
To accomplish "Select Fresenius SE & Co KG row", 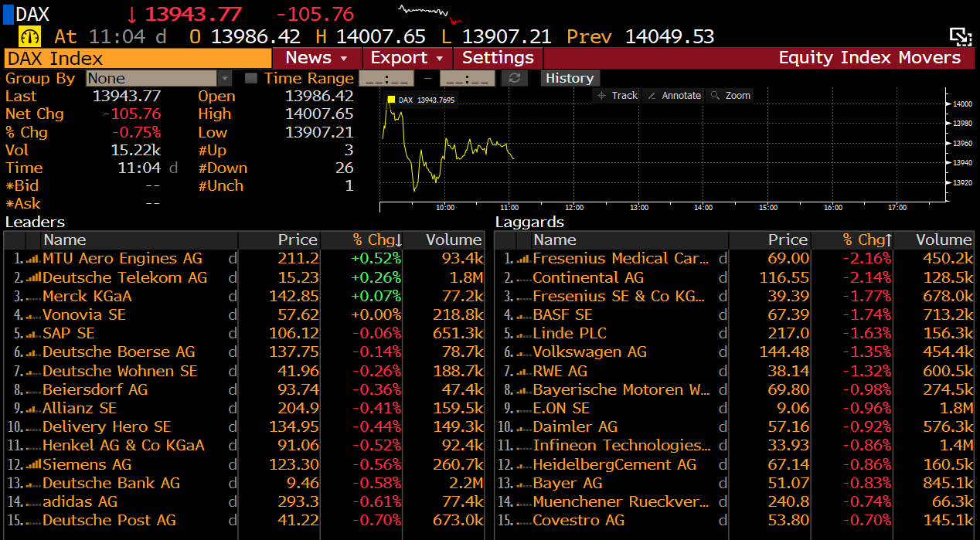I will tap(734, 296).
